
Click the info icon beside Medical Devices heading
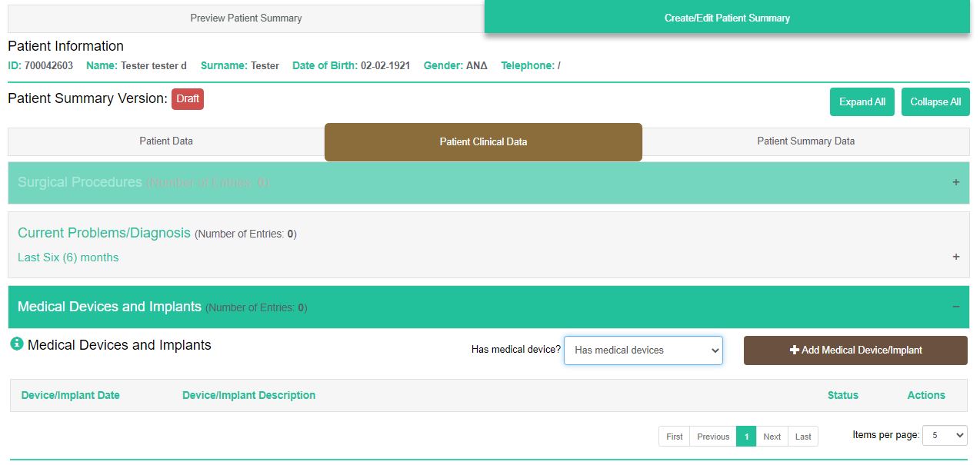coord(17,344)
